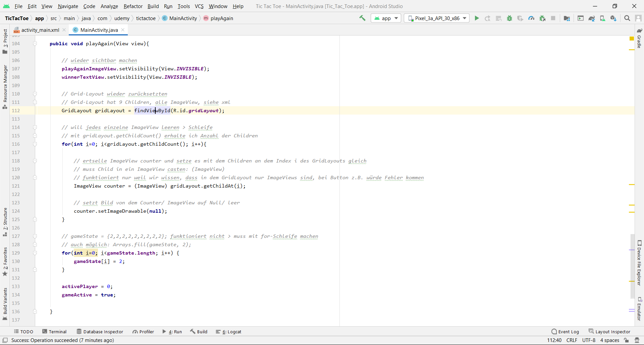Click playAgain breadcrumb in navigation bar
The width and height of the screenshot is (644, 345).
[218, 18]
